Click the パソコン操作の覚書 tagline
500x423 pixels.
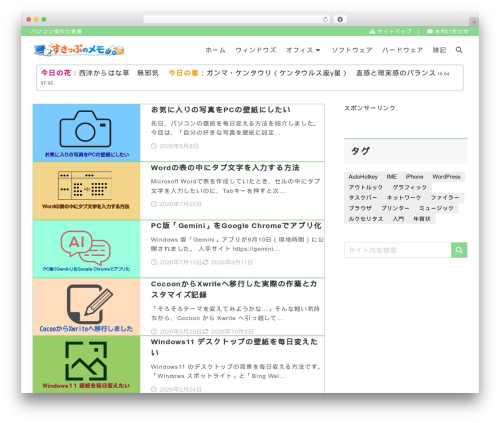56,31
